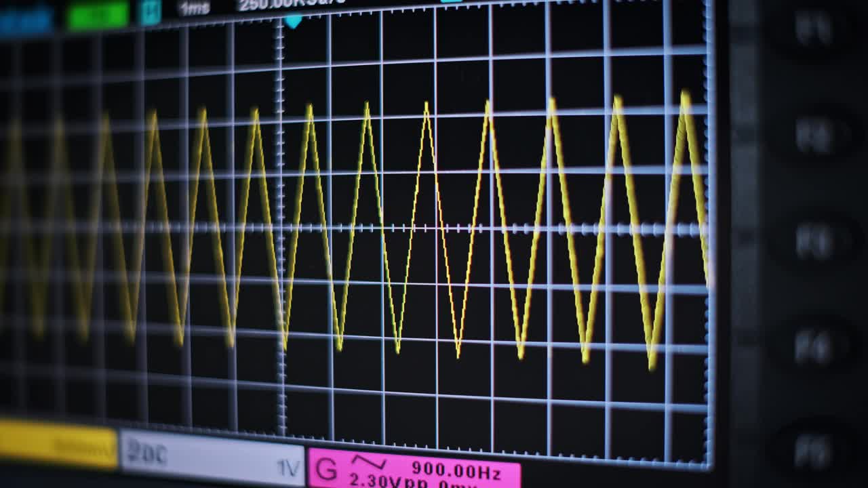Select the yellow channel 1 indicator
Viewport: 868px width, 488px height.
(x=58, y=444)
